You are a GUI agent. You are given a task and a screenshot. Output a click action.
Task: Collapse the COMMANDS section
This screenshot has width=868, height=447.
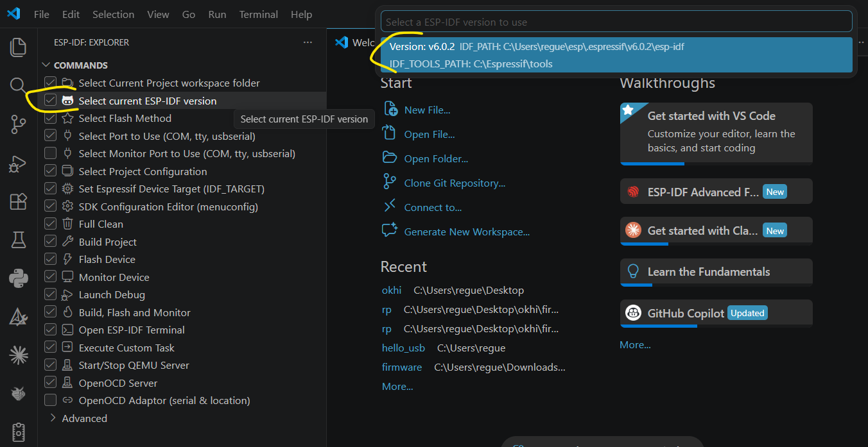tap(46, 65)
